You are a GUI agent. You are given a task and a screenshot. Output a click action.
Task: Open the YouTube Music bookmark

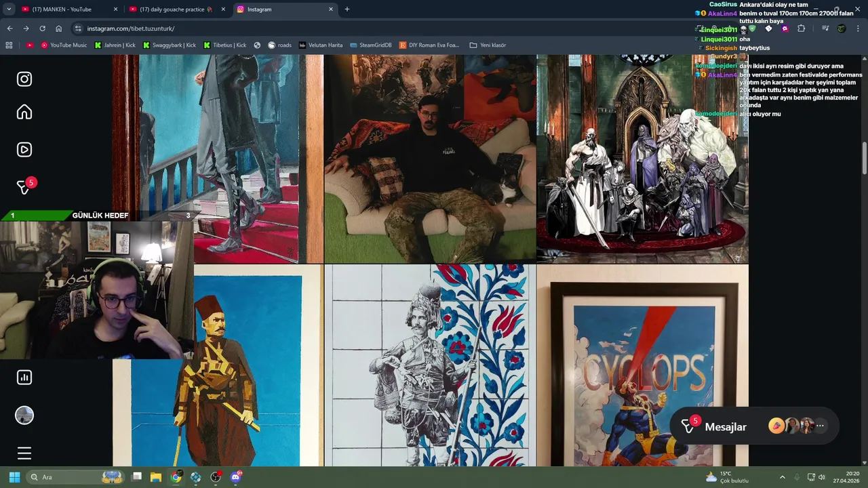[64, 45]
